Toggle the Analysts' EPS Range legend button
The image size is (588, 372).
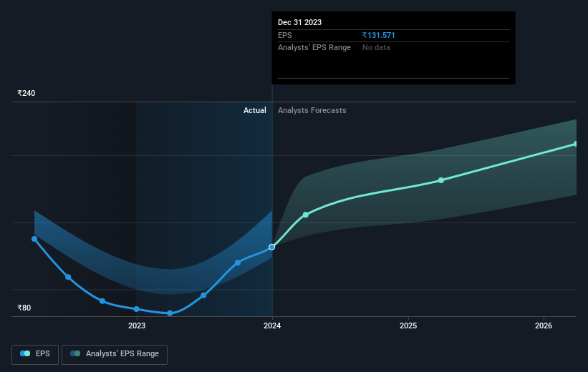(115, 354)
